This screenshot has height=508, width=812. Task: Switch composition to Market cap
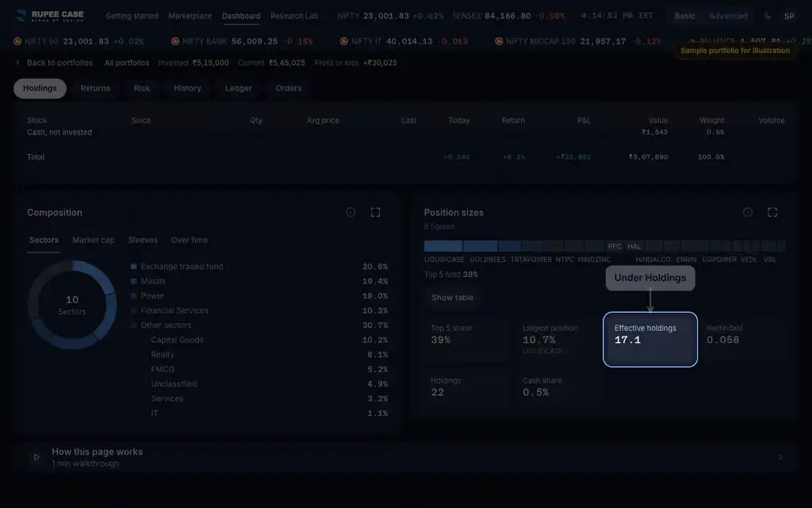pyautogui.click(x=94, y=240)
